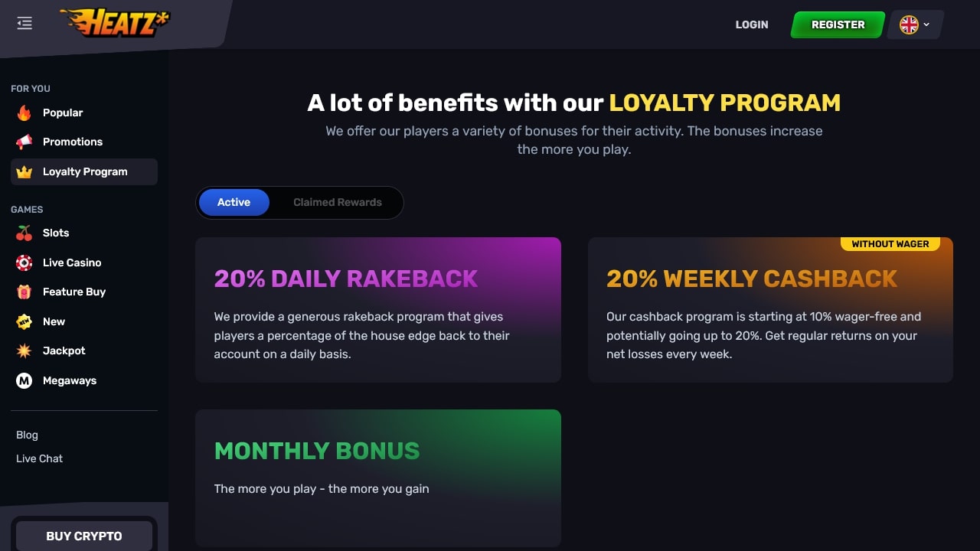980x551 pixels.
Task: Open the 20% Daily Rakeback card
Action: pyautogui.click(x=378, y=310)
